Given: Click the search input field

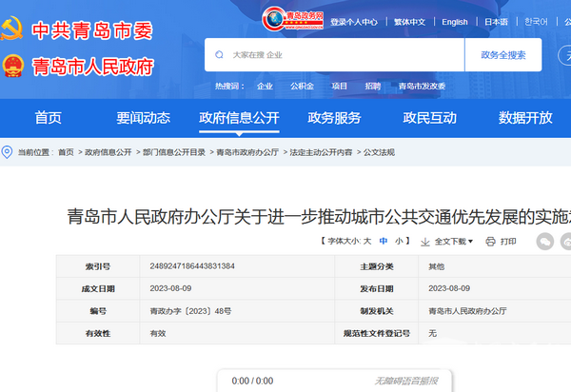Looking at the screenshot, I should [x=343, y=55].
